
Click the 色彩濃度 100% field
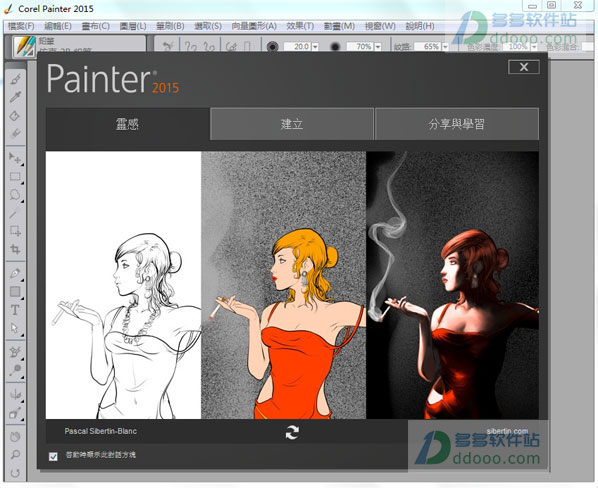click(x=517, y=47)
